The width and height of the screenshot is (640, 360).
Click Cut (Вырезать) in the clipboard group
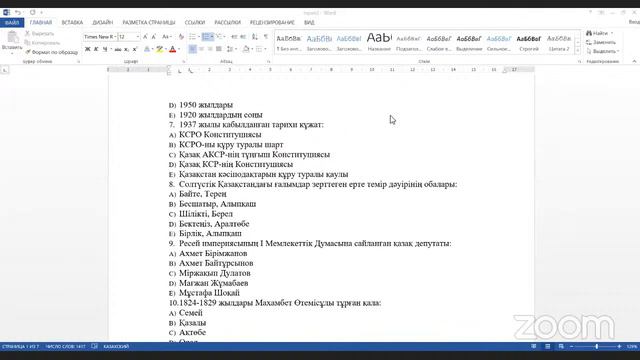[x=40, y=33]
